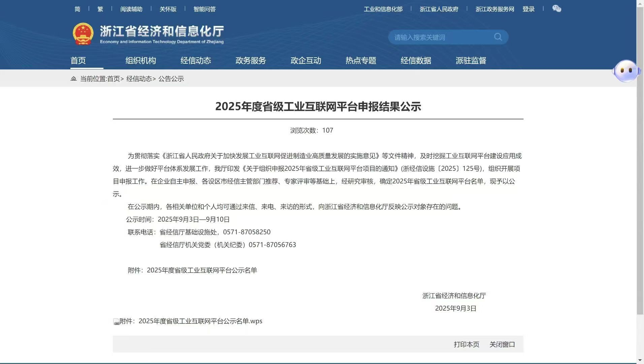Click 登录 login link
Image resolution: width=644 pixels, height=364 pixels.
tap(528, 9)
